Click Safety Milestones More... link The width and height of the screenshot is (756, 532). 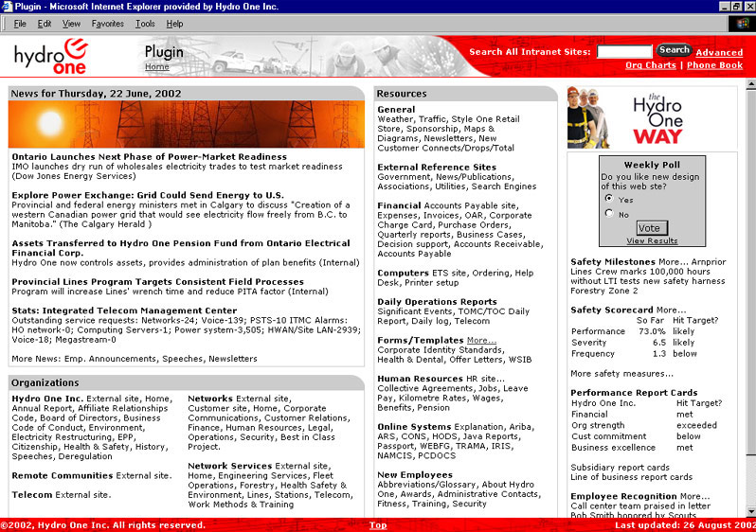click(672, 262)
